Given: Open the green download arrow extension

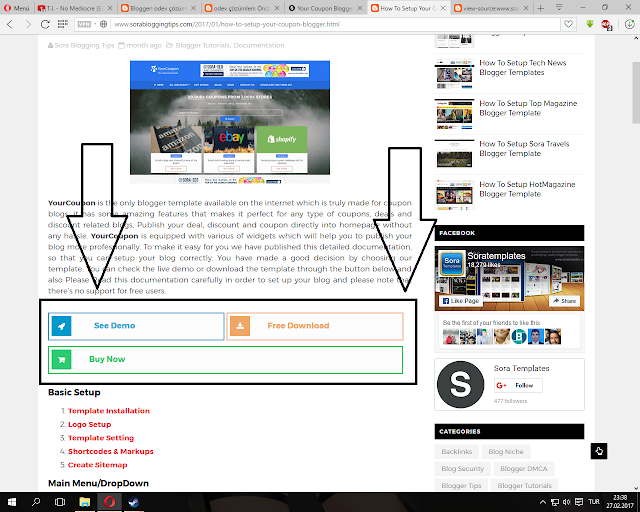Looking at the screenshot, I should (590, 24).
